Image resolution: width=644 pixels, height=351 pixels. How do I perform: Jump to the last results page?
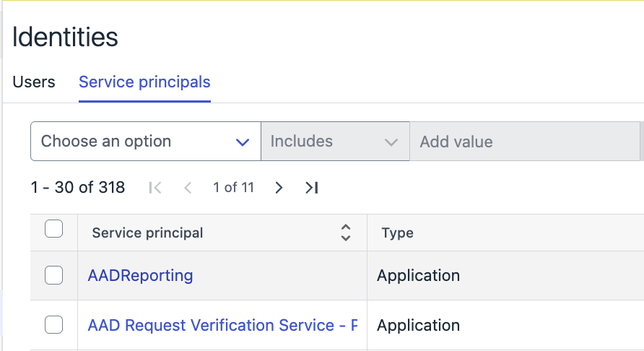pyautogui.click(x=311, y=188)
